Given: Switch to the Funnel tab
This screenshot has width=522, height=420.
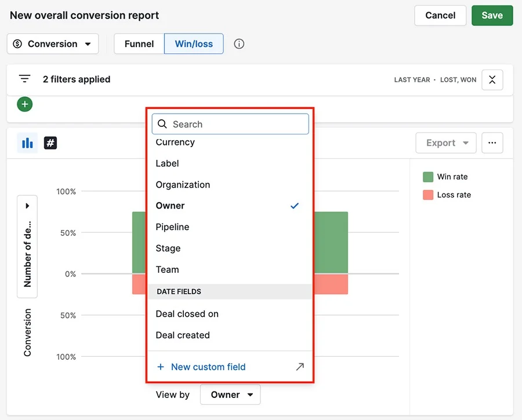Looking at the screenshot, I should (139, 44).
